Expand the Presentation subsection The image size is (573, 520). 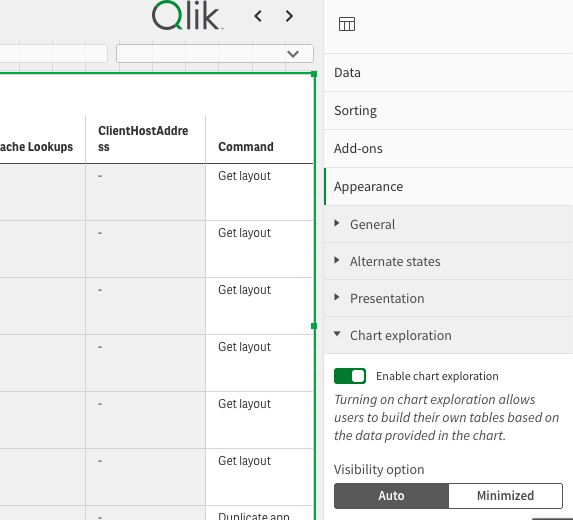tap(448, 299)
